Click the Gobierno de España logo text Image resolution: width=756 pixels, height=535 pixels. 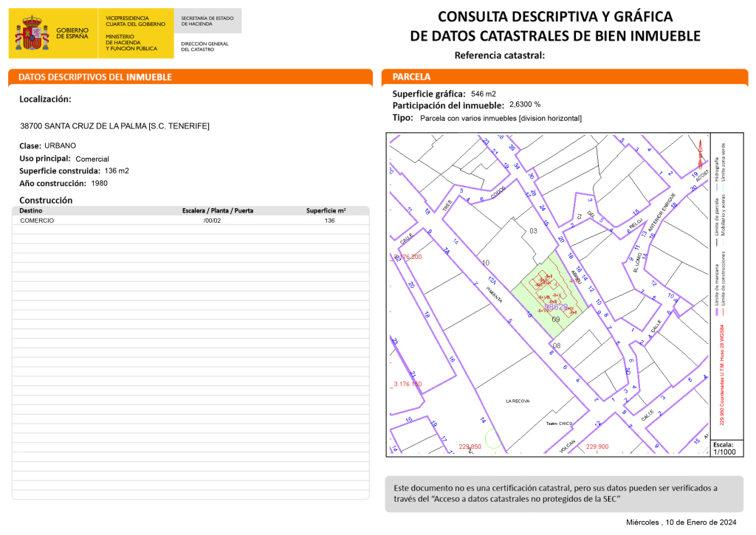pyautogui.click(x=72, y=33)
